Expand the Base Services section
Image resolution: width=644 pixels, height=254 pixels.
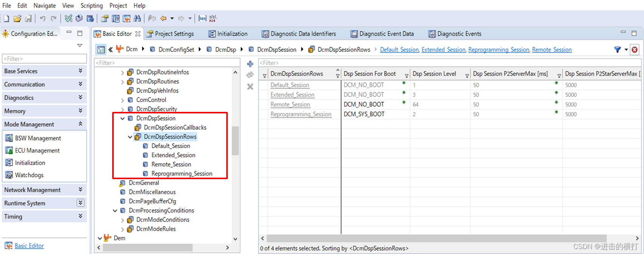coord(80,71)
